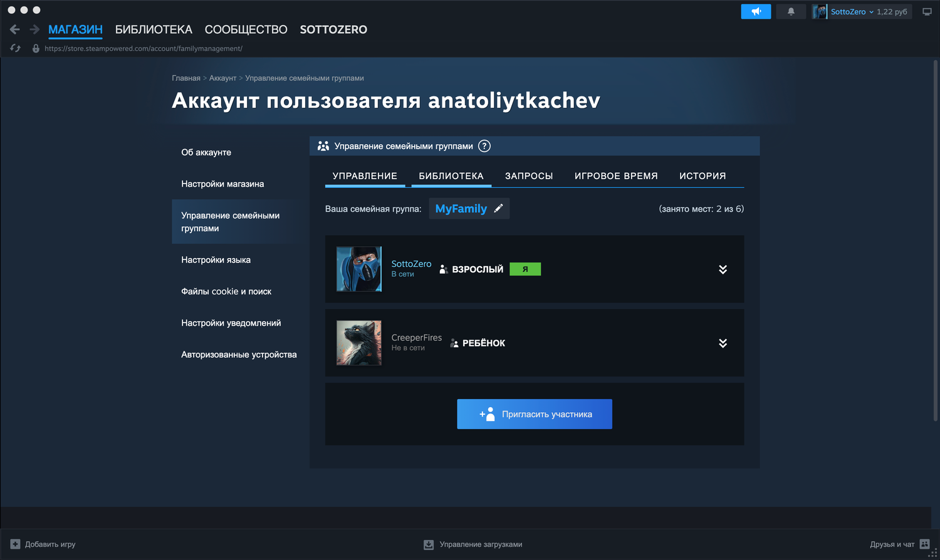The width and height of the screenshot is (940, 560).
Task: Open the СООБЩЕСТВО menu
Action: 246,29
